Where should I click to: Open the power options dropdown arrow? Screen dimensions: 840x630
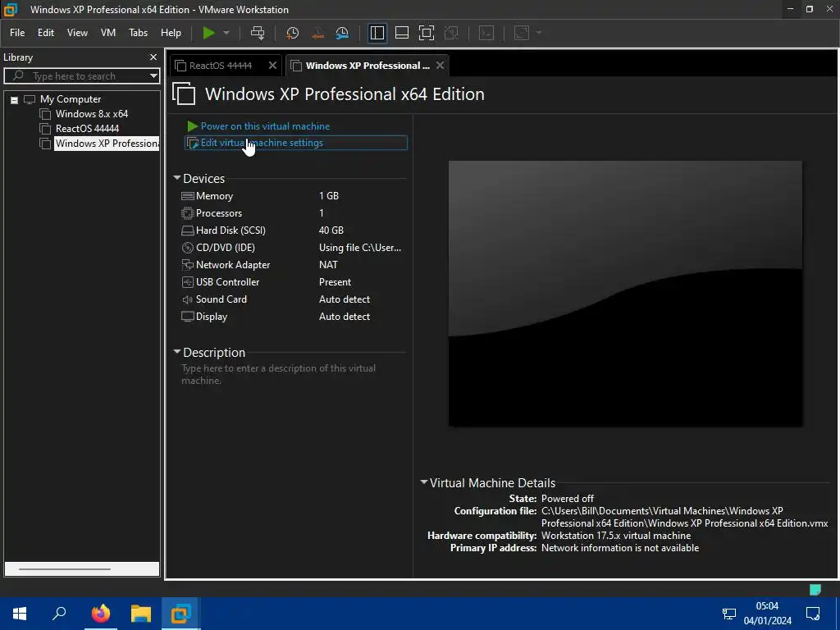pyautogui.click(x=226, y=33)
